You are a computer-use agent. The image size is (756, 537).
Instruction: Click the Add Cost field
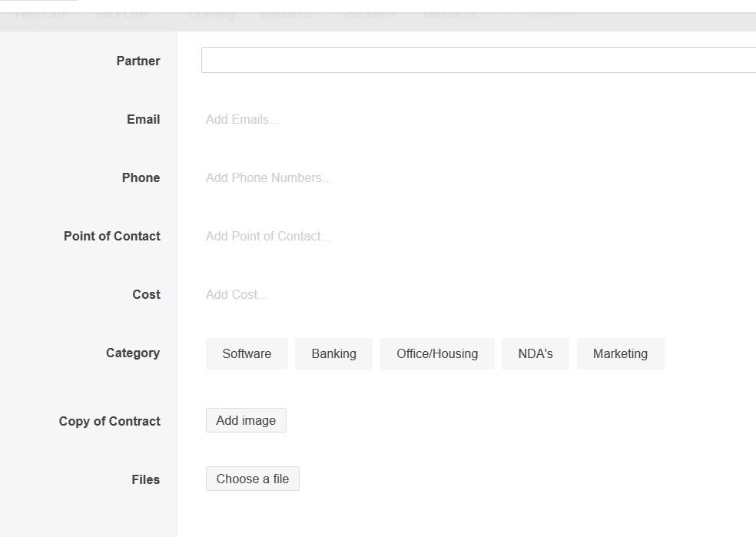coord(237,295)
